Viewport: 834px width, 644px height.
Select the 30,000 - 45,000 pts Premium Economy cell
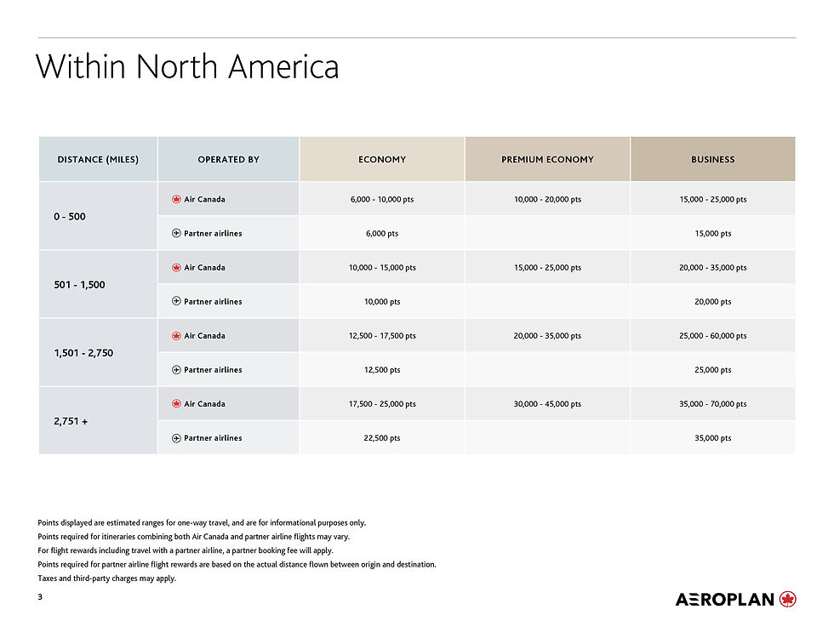[547, 404]
